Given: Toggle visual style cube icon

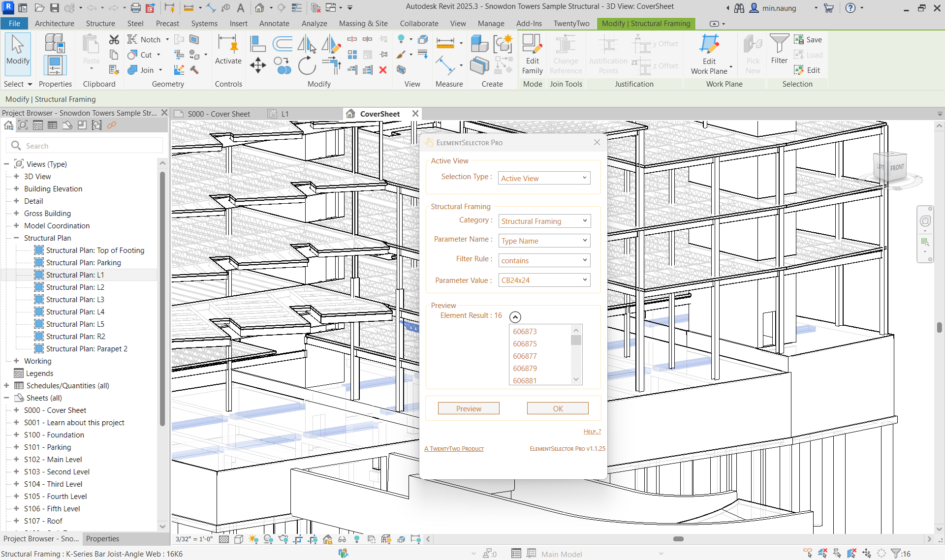Looking at the screenshot, I should [239, 539].
